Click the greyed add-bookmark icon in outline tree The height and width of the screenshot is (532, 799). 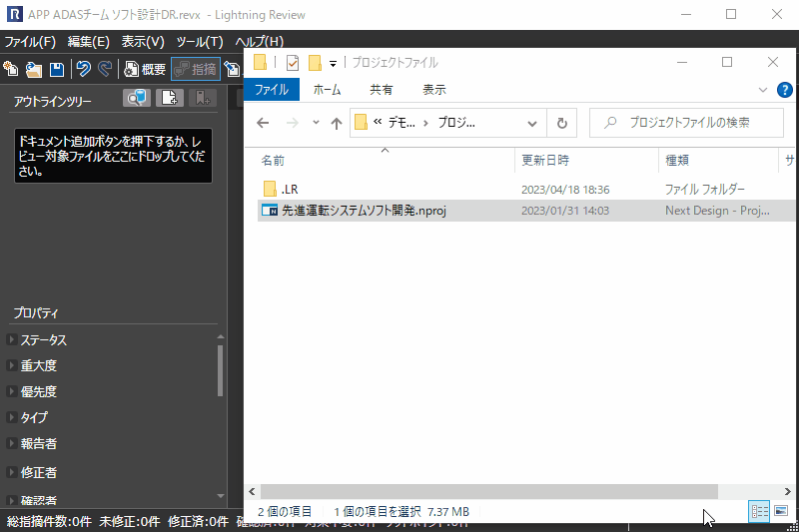coord(203,97)
